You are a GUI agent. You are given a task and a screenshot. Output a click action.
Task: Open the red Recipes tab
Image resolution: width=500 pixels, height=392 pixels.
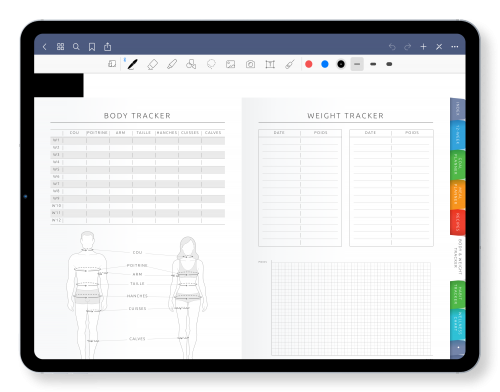(x=457, y=222)
